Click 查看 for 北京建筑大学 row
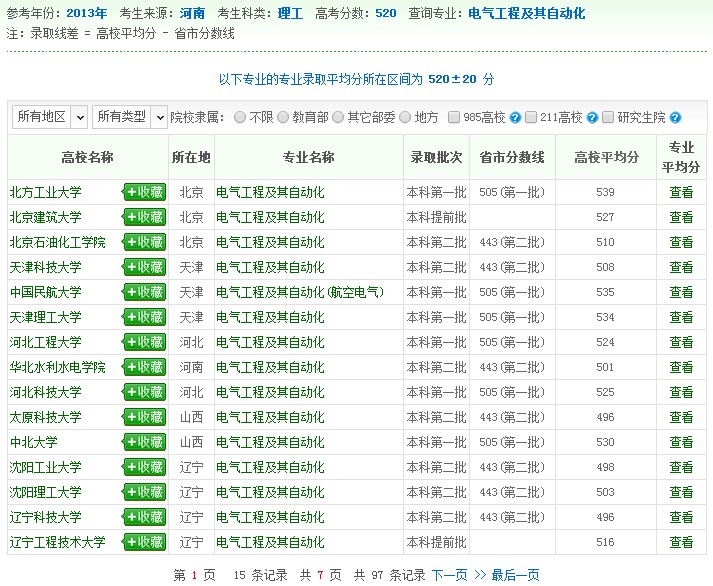 click(x=681, y=217)
